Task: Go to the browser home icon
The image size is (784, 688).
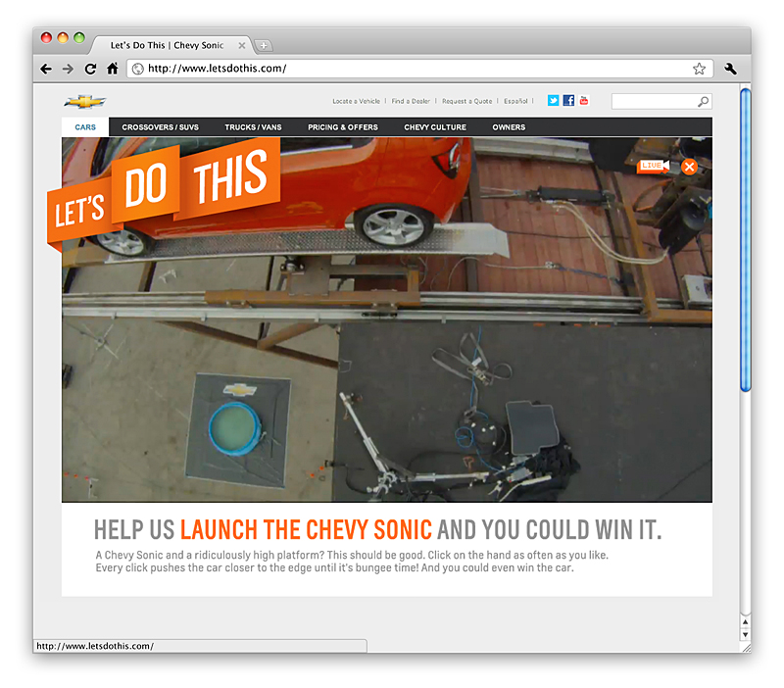Action: (x=113, y=69)
